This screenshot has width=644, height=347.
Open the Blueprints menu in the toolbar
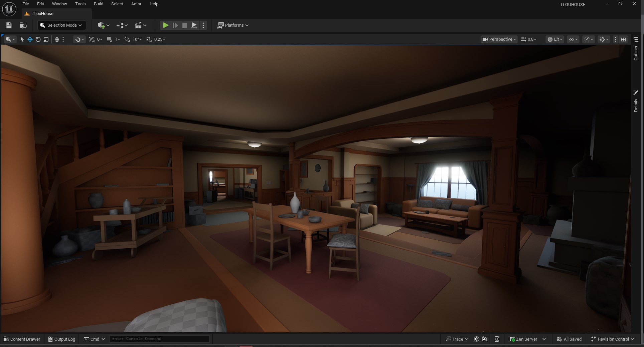coord(122,25)
